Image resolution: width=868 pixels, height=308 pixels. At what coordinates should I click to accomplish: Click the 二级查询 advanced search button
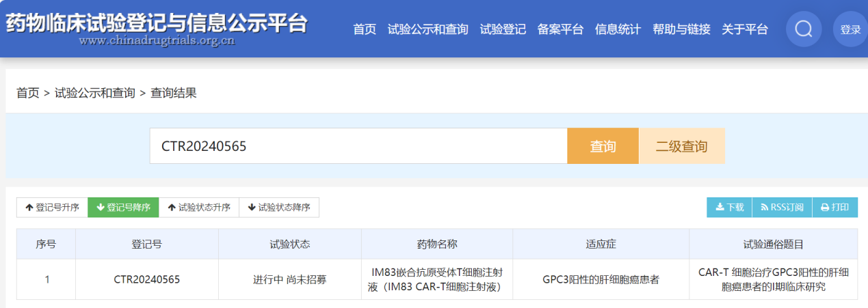[681, 146]
